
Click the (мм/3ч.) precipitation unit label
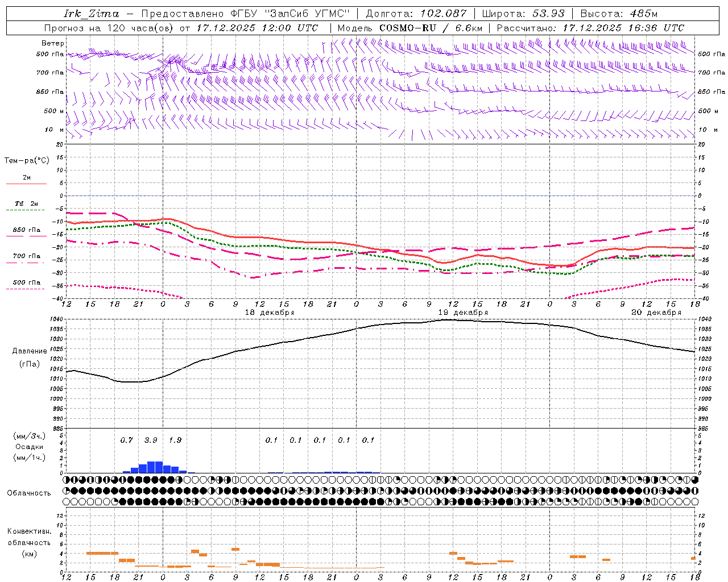tap(30, 436)
